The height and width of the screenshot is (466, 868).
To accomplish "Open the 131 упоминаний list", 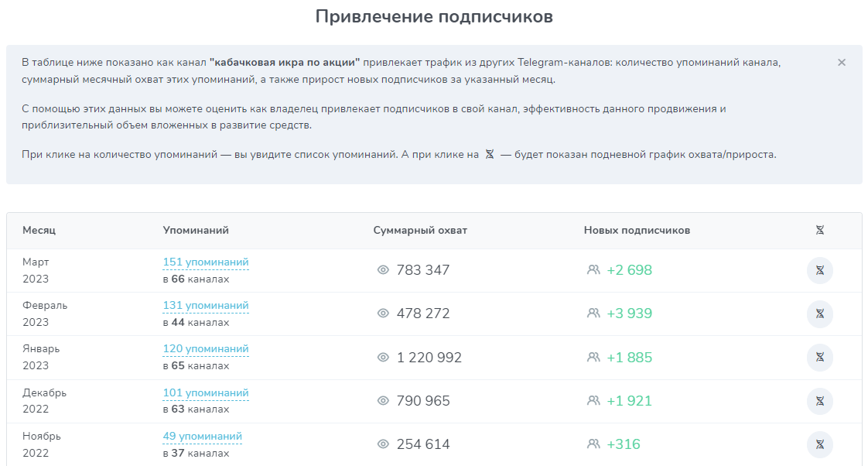I will tap(206, 306).
